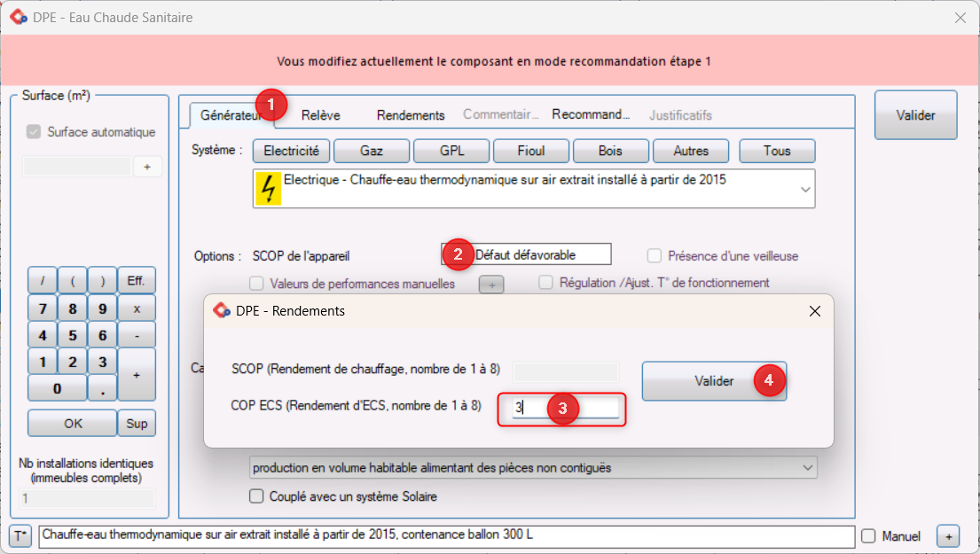Click the plus button next to Manuel

pyautogui.click(x=948, y=536)
